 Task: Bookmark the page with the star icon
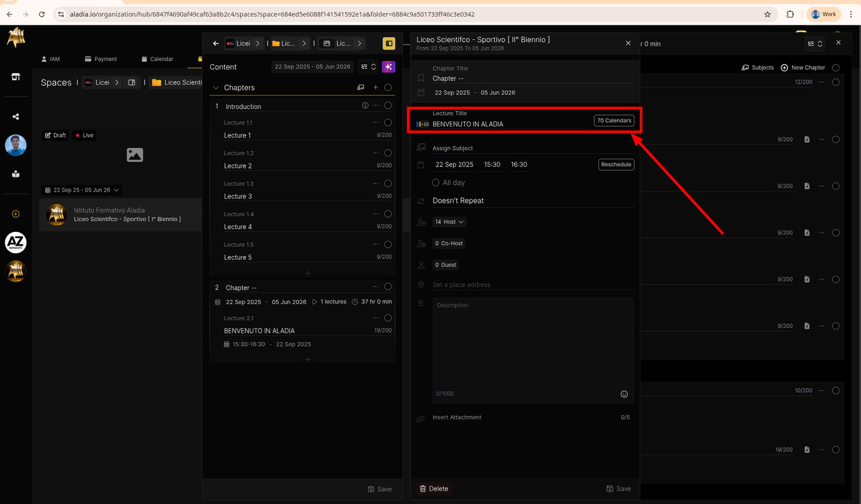coord(767,15)
